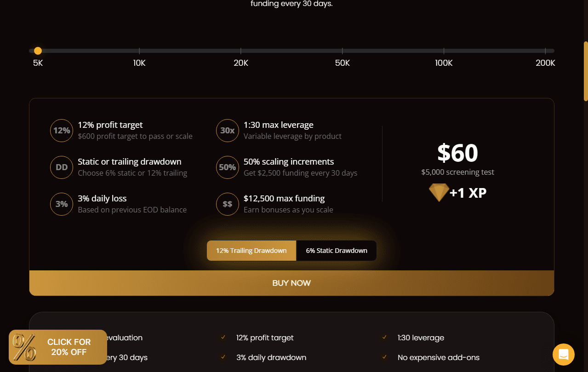Click the page vertical scrollbar thumb

tap(586, 71)
